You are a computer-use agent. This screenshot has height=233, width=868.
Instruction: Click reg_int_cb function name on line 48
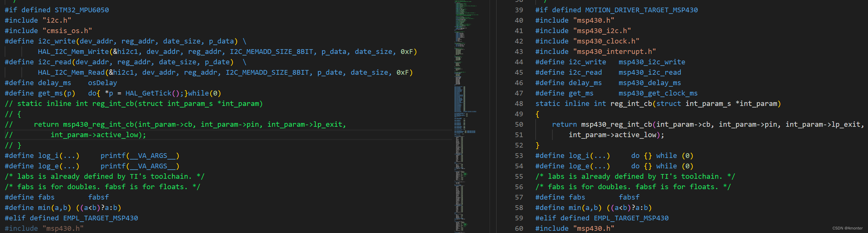pos(631,104)
